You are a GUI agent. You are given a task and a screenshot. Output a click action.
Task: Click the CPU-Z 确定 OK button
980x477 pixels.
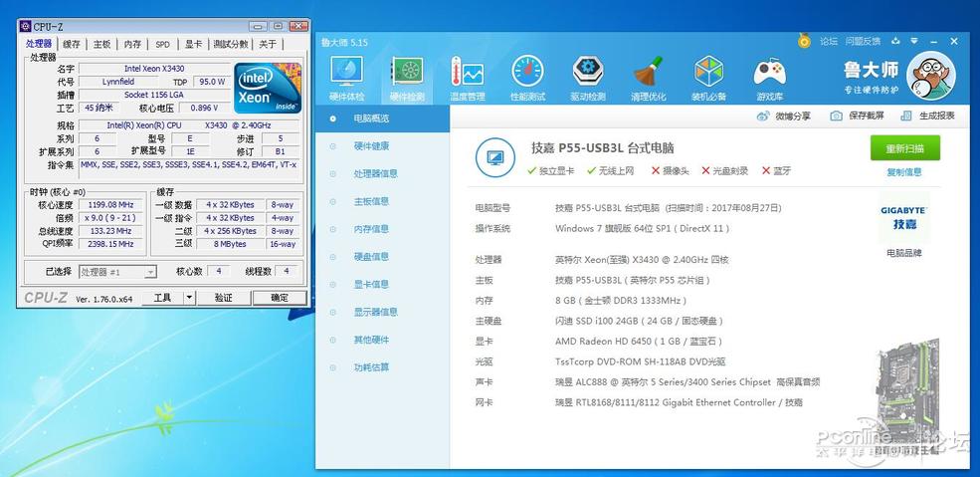(280, 298)
